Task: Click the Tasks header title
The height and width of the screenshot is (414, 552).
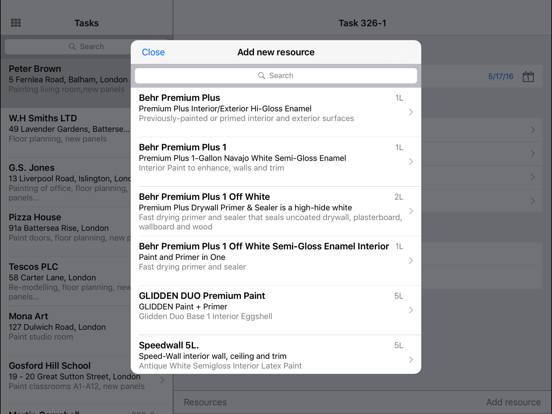Action: point(86,23)
